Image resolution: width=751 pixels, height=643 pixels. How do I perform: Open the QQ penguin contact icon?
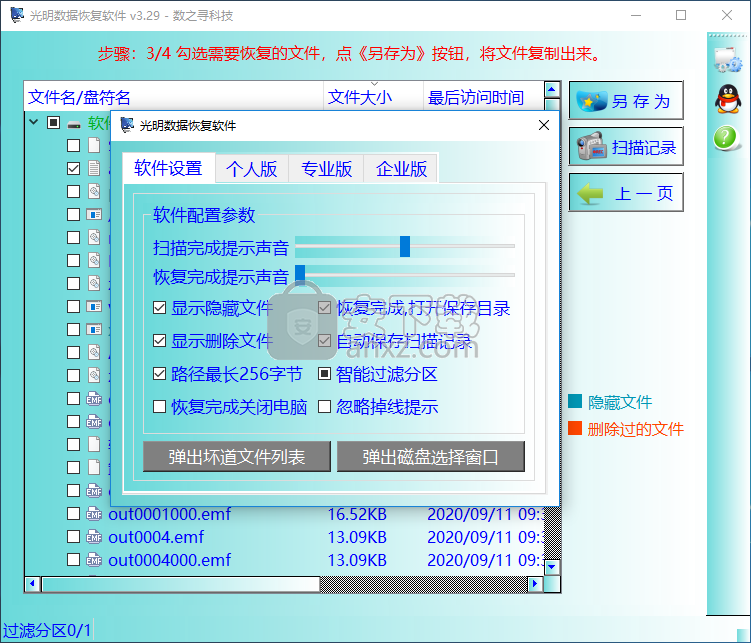(728, 99)
